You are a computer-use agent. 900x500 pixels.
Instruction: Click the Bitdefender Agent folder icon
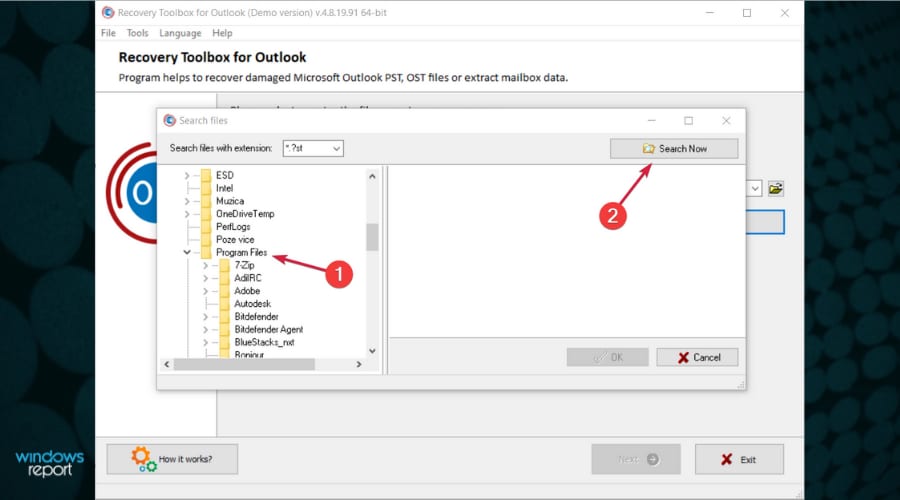pos(224,330)
